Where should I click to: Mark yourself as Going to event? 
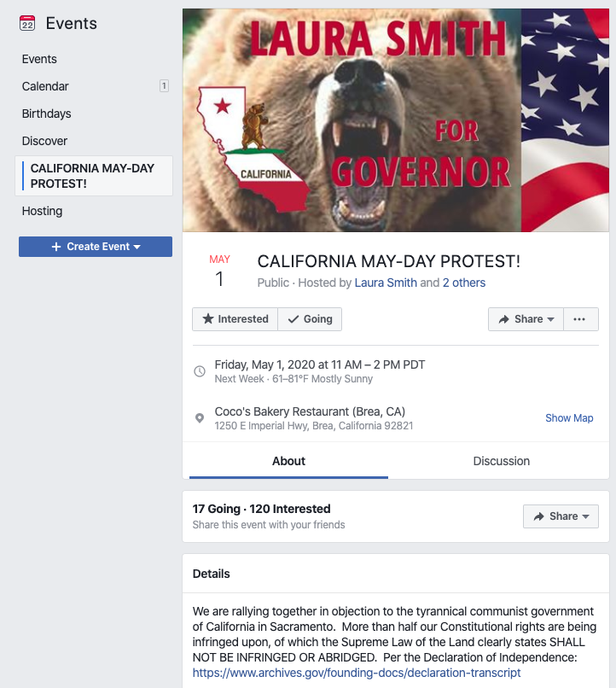310,319
